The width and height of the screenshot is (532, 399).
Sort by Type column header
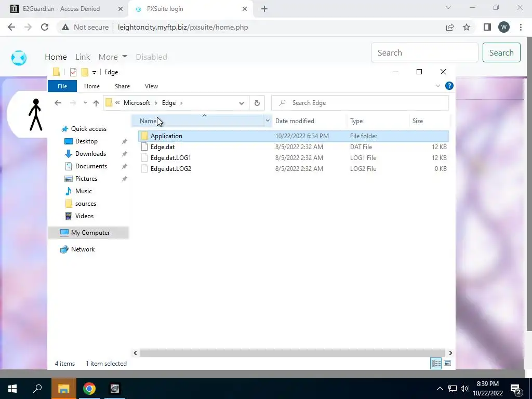pos(356,121)
